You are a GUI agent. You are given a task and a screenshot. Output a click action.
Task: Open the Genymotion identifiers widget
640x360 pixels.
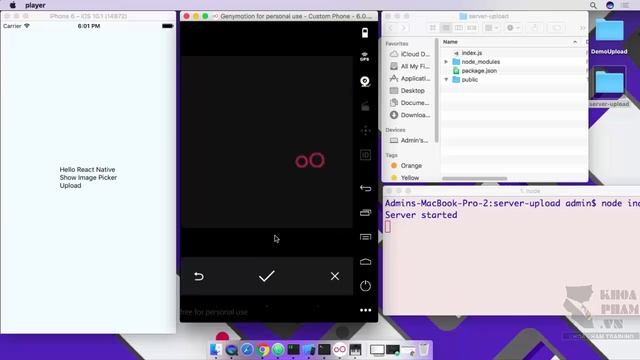[365, 155]
